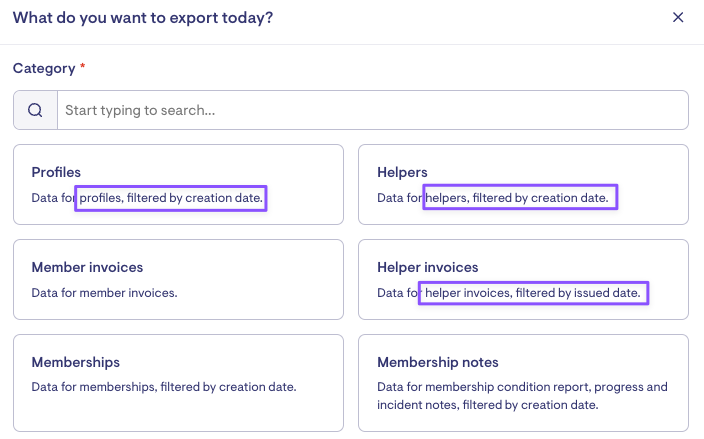This screenshot has width=704, height=439.
Task: Click highlighted "helper invoices, filtered by issued date" text
Action: (x=534, y=293)
